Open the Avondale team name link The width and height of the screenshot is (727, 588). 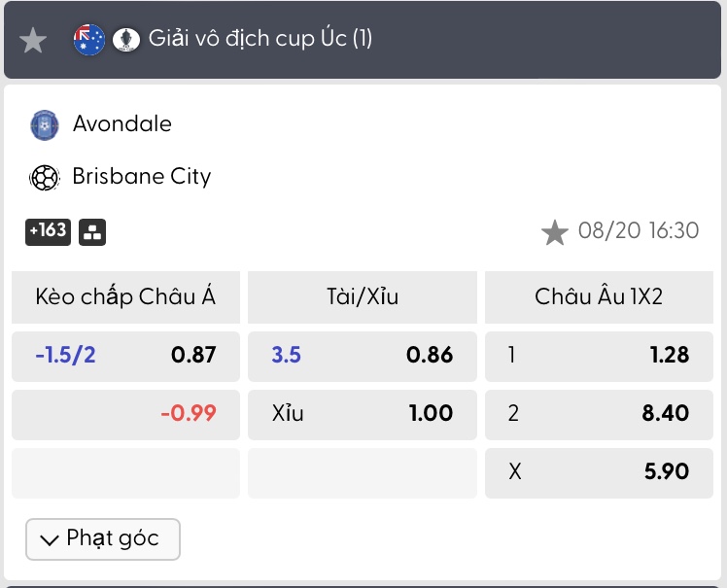122,123
